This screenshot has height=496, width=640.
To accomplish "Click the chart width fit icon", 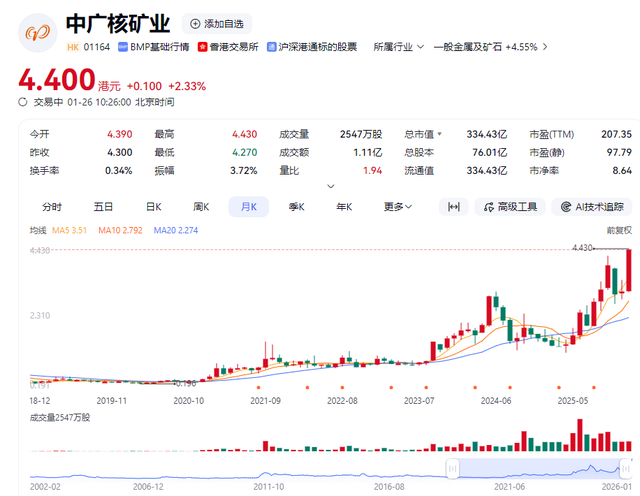I will [x=453, y=207].
